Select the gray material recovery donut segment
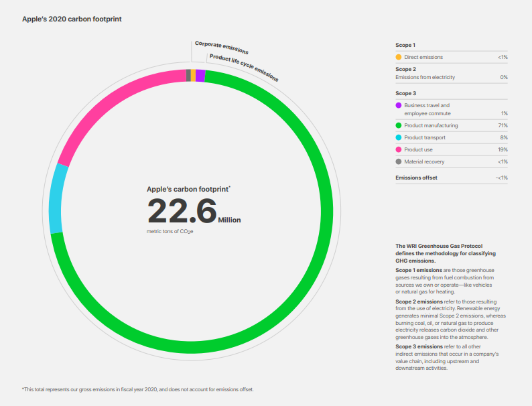 coord(188,75)
